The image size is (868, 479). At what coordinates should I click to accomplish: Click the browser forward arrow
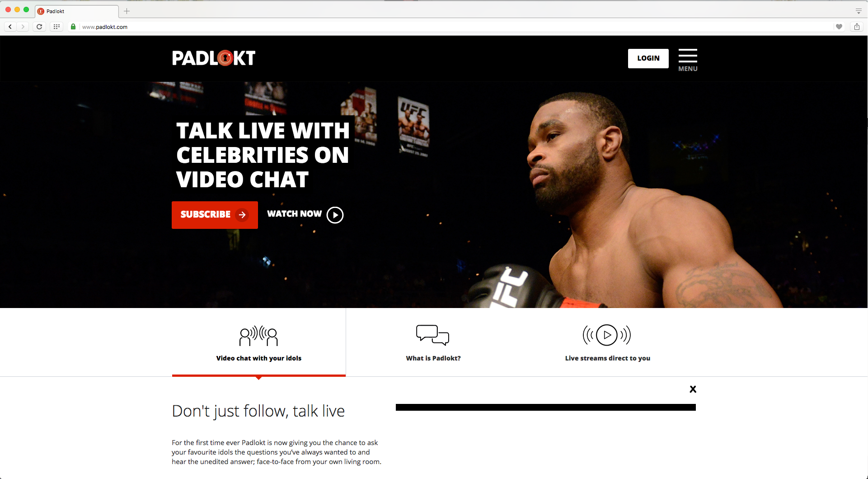(23, 27)
